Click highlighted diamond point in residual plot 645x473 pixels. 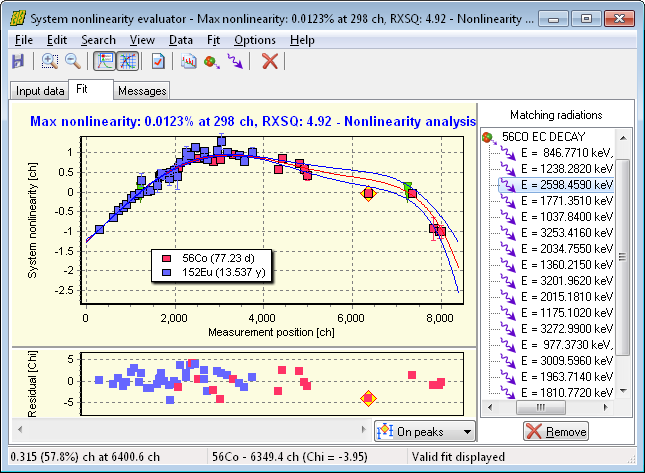click(x=368, y=399)
